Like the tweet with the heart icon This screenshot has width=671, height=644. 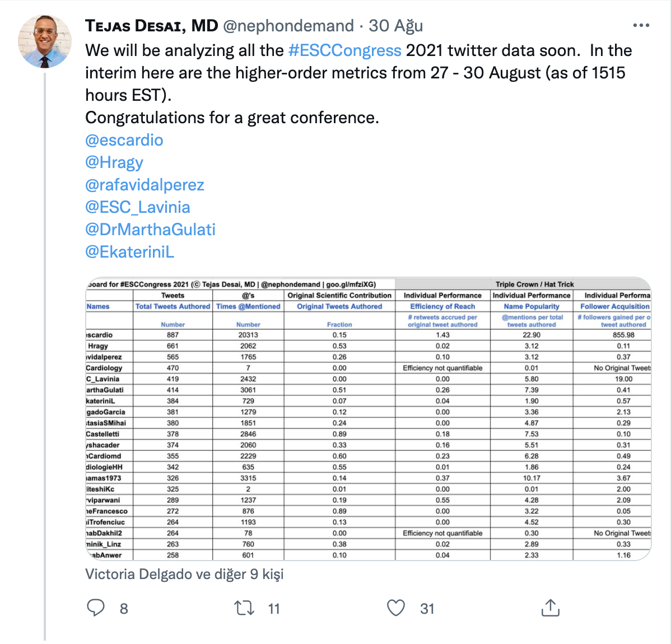(396, 608)
